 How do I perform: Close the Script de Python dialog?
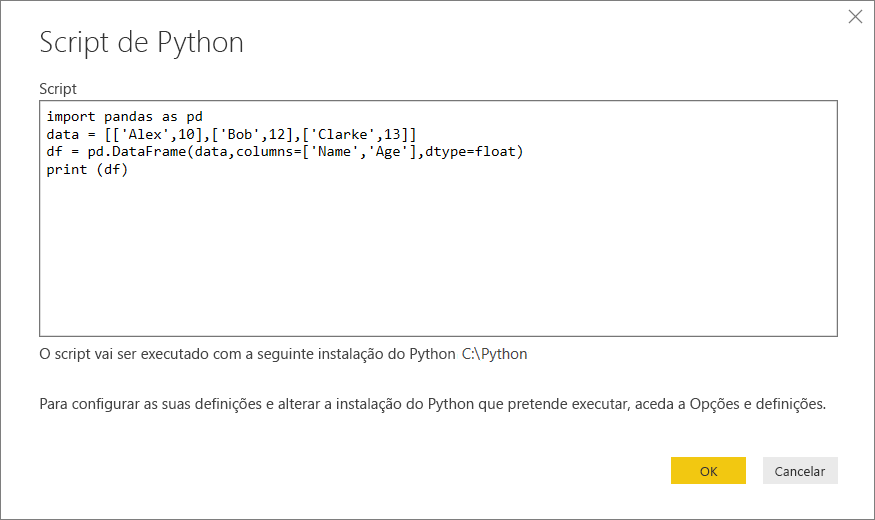pos(855,17)
